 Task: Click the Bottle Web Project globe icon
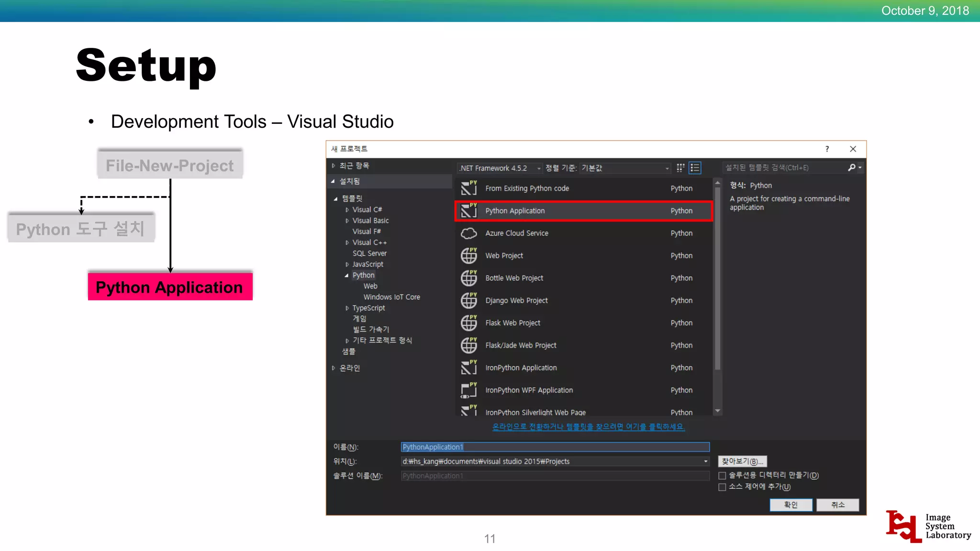pos(469,278)
